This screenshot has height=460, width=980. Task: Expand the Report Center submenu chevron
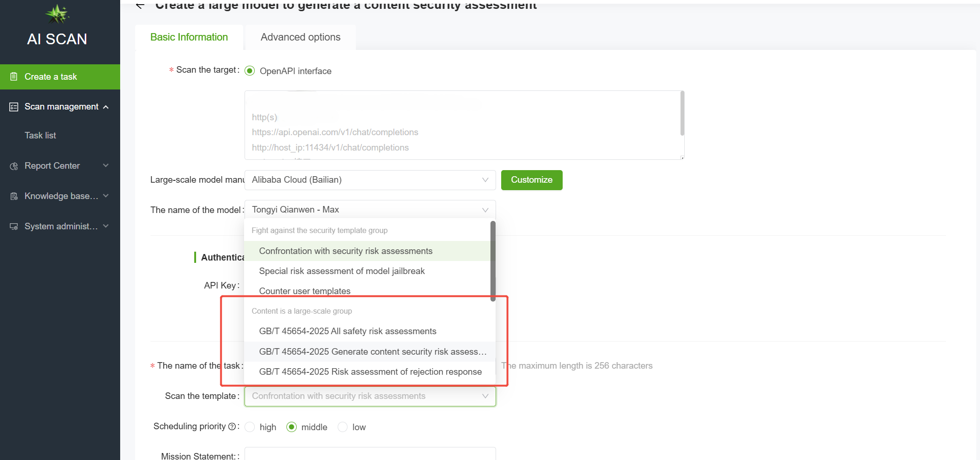(x=106, y=166)
